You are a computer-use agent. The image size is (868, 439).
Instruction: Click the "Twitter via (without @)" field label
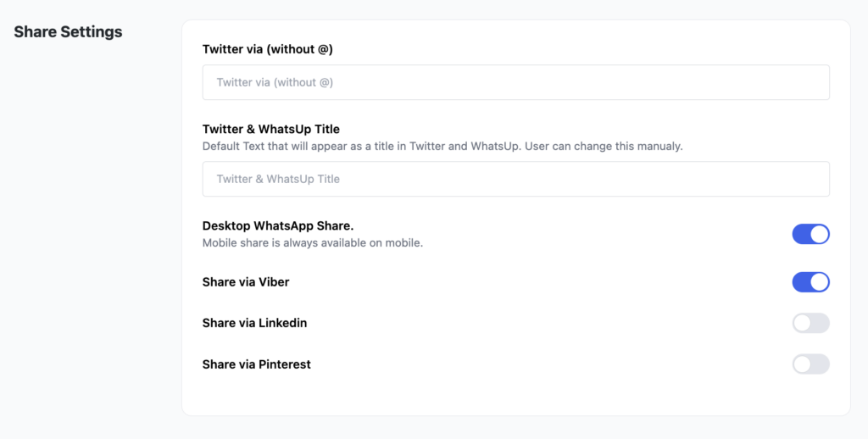point(267,49)
